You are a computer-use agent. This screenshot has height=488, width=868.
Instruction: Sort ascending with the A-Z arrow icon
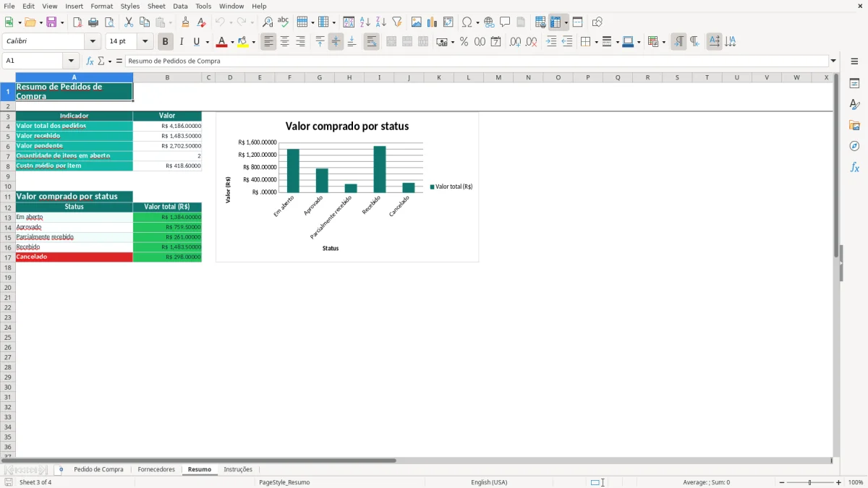365,22
